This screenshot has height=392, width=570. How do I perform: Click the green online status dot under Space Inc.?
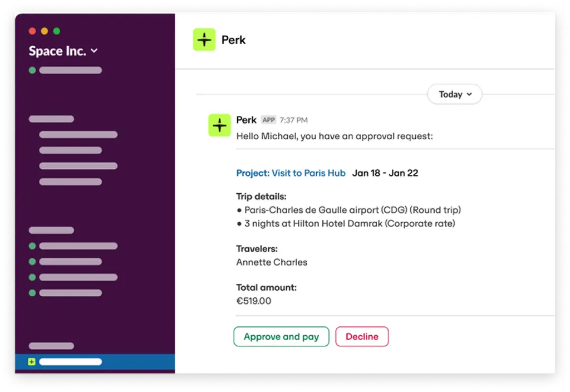tap(32, 70)
